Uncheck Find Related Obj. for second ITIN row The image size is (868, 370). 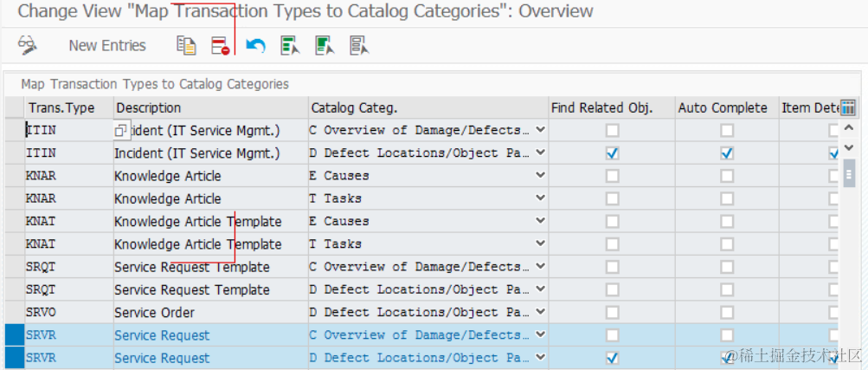click(613, 153)
